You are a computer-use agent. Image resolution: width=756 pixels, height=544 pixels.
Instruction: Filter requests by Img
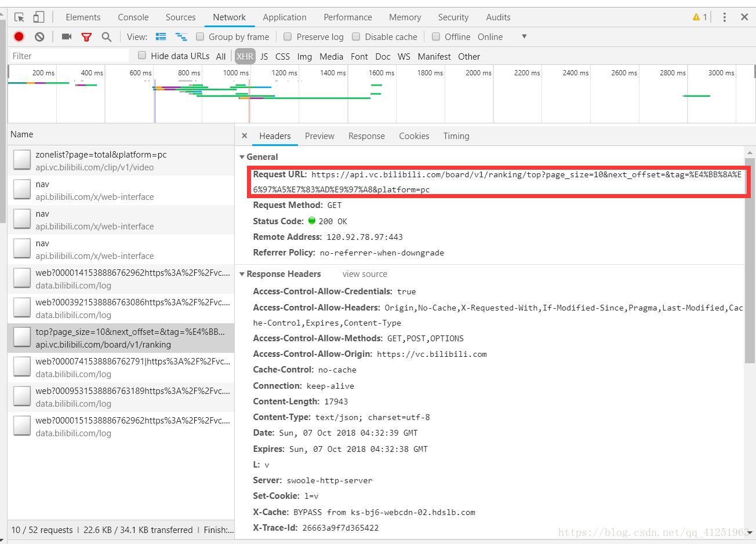304,56
